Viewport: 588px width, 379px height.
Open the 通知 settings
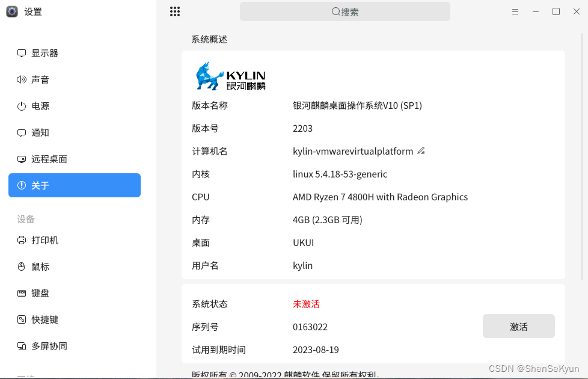coord(74,133)
